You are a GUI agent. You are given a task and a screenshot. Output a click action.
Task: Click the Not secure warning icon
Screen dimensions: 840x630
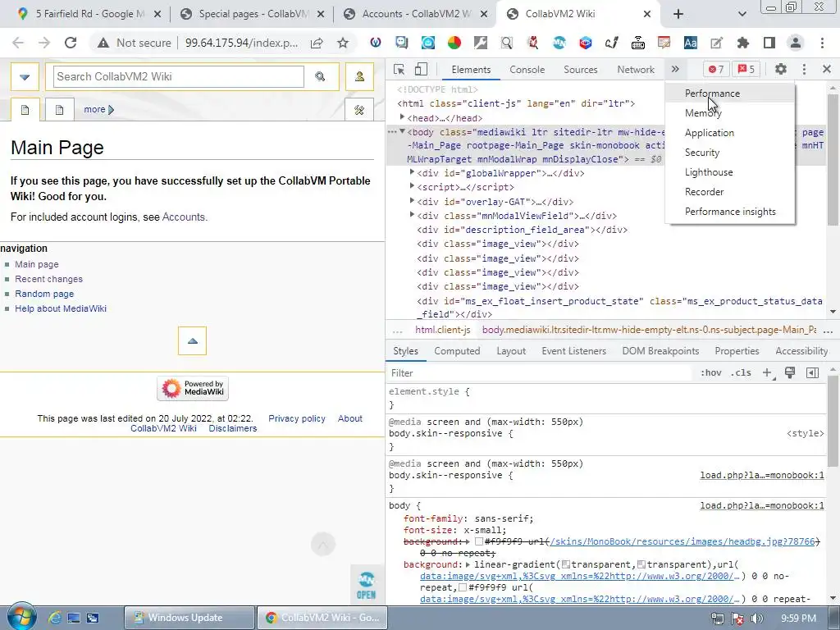point(103,43)
